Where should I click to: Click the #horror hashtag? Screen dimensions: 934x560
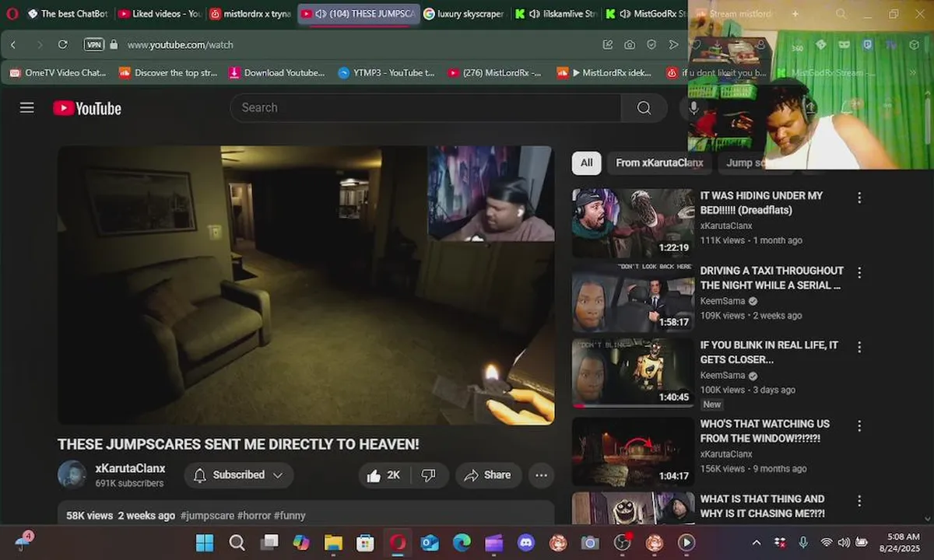[x=253, y=515]
